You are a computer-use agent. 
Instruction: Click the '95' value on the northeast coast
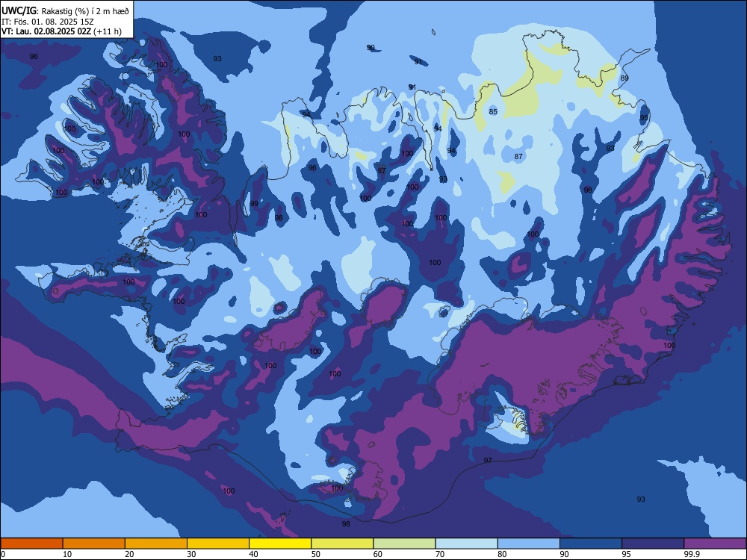click(644, 118)
